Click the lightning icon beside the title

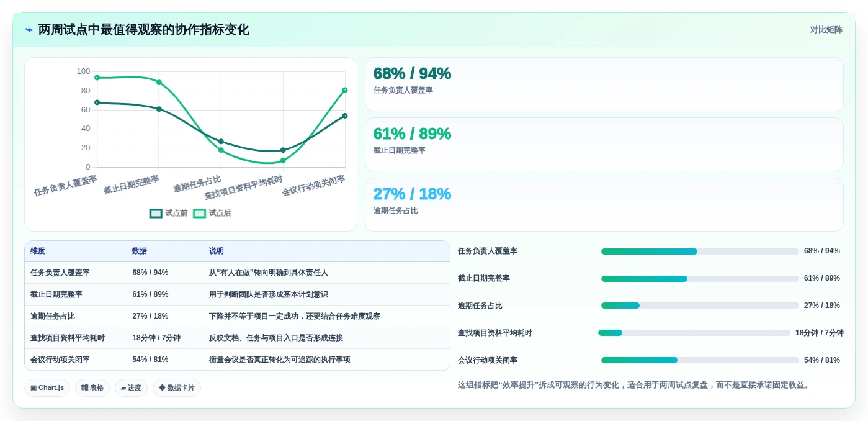29,30
